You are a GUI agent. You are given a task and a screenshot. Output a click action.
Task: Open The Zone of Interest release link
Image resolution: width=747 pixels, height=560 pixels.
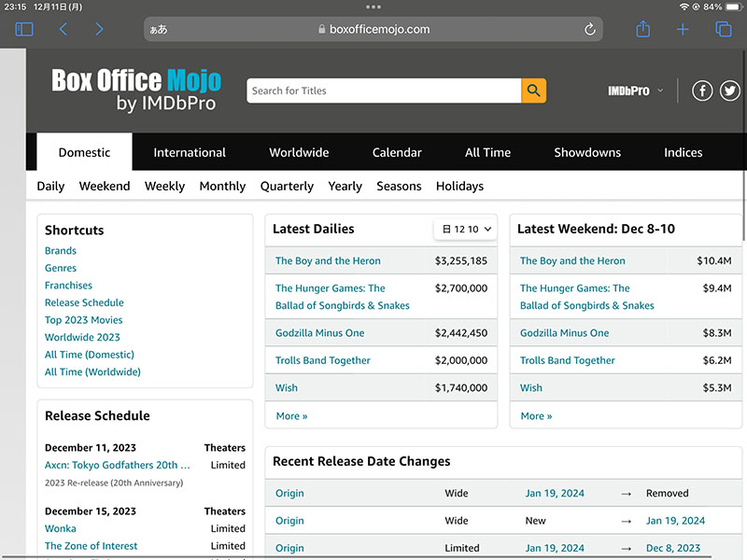[91, 546]
